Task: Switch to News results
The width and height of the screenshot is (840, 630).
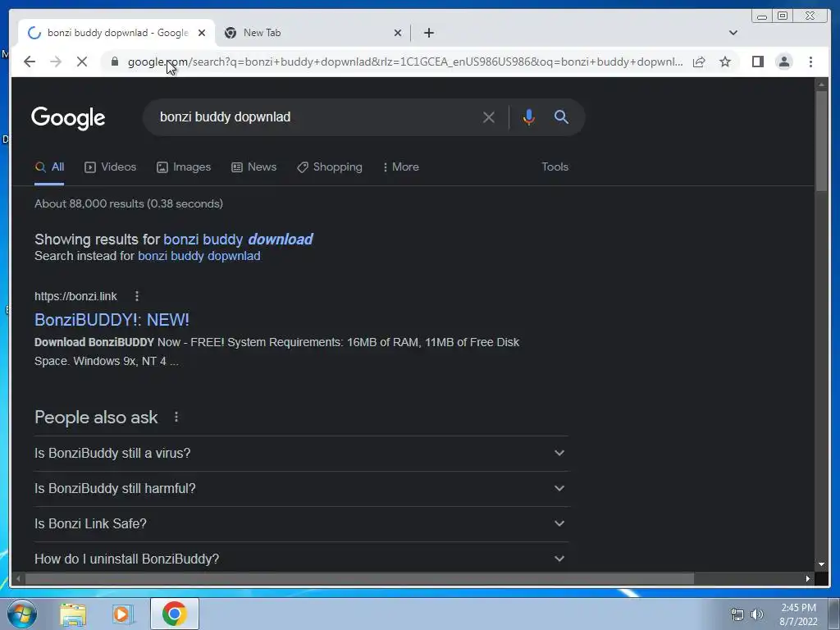Action: pos(254,167)
